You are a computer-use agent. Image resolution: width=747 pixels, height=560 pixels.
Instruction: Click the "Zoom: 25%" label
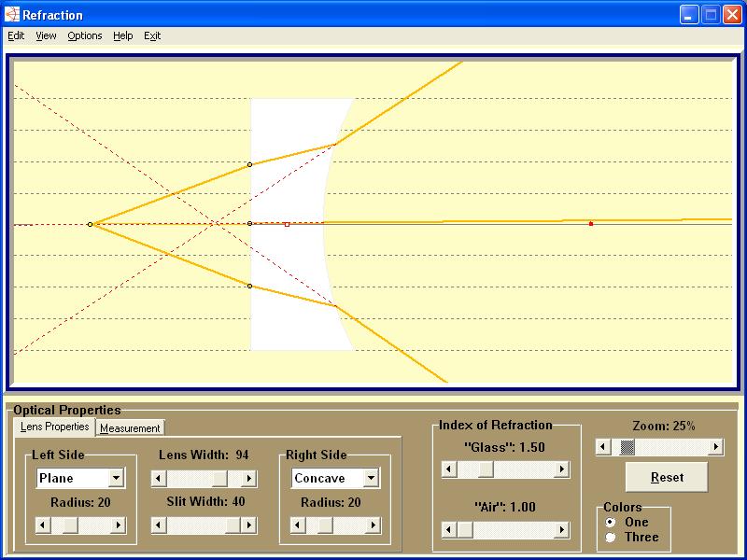pyautogui.click(x=664, y=426)
